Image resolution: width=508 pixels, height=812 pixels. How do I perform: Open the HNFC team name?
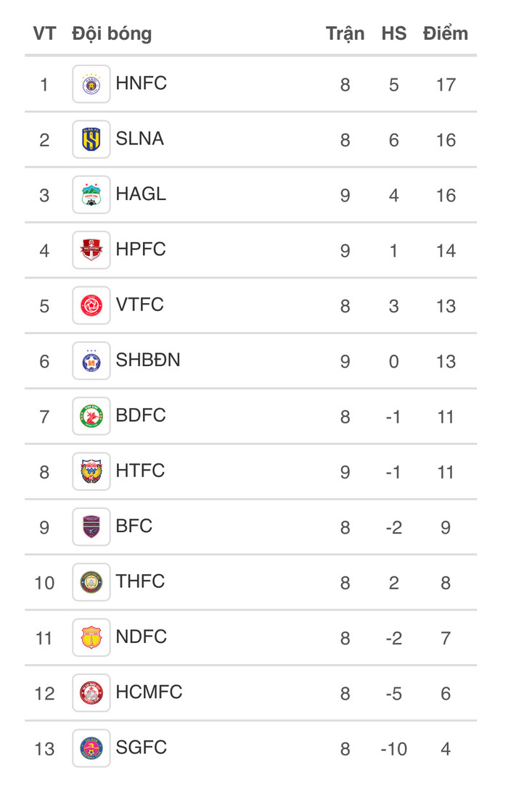[141, 83]
